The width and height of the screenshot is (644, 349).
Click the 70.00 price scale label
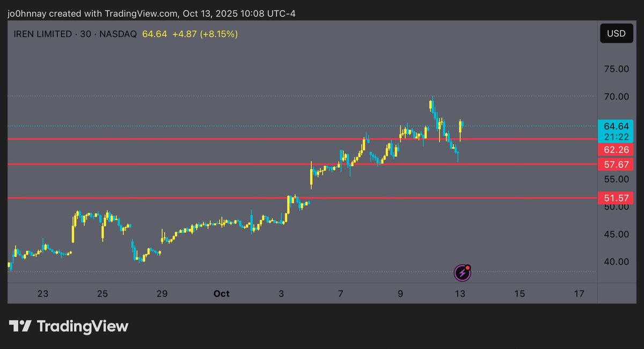616,96
